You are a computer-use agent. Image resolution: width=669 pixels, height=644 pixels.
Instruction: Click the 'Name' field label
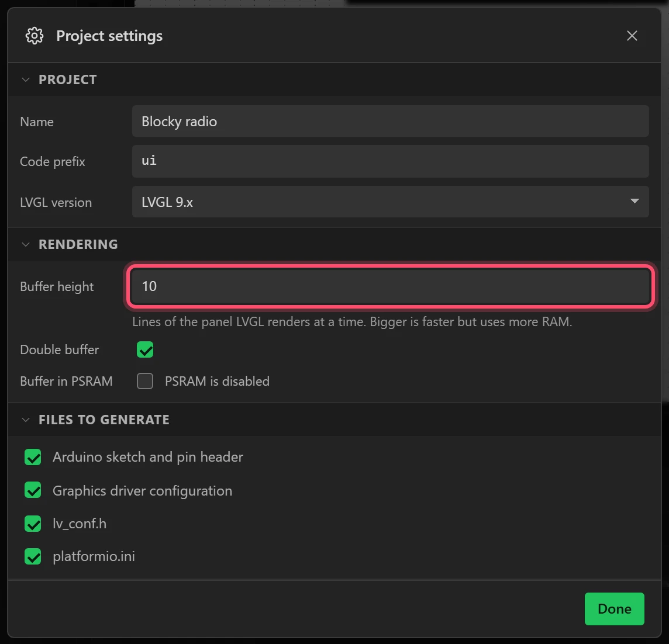(x=37, y=122)
